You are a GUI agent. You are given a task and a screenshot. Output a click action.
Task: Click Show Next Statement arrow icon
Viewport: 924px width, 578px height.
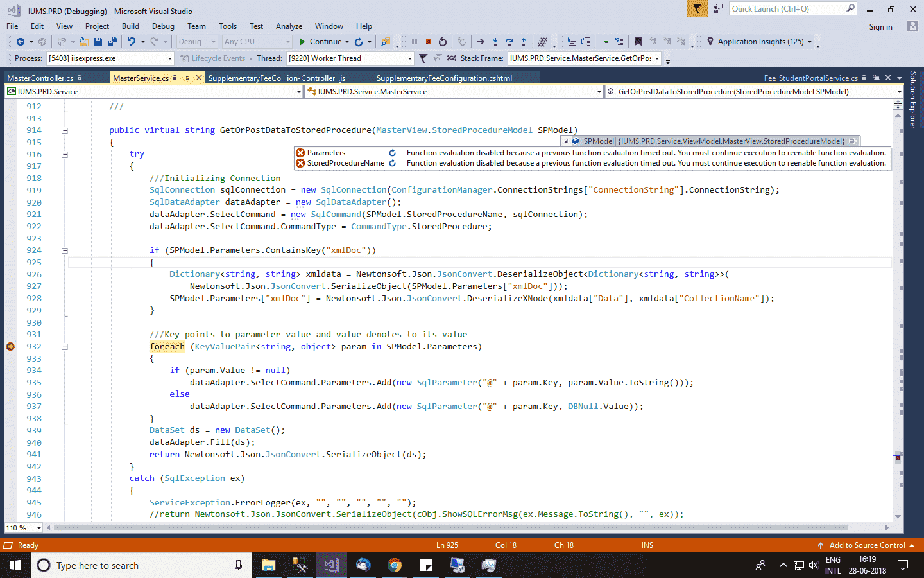481,42
